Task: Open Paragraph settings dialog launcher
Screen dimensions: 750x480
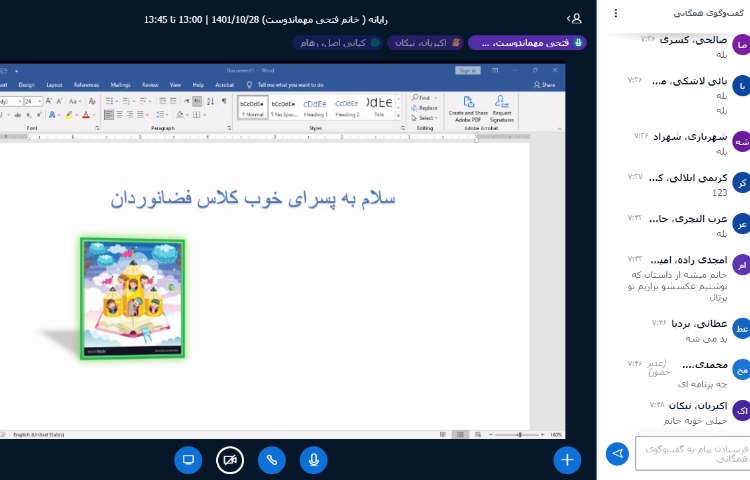Action: (x=229, y=128)
